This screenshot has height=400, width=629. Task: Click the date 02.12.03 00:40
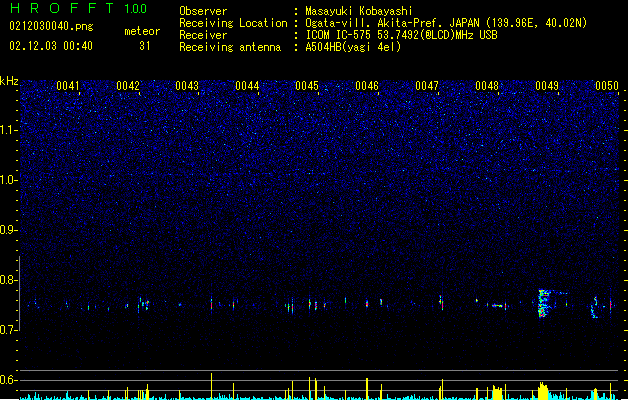coord(51,46)
